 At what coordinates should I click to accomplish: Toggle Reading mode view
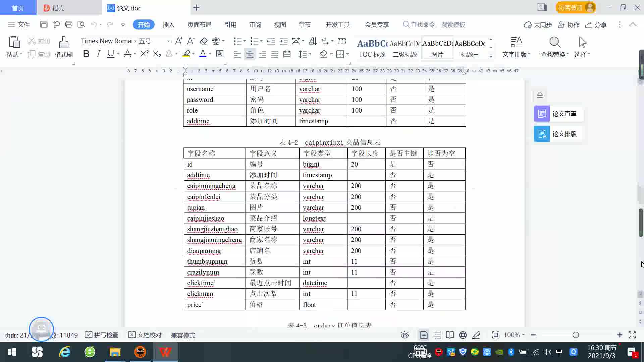[450, 335]
